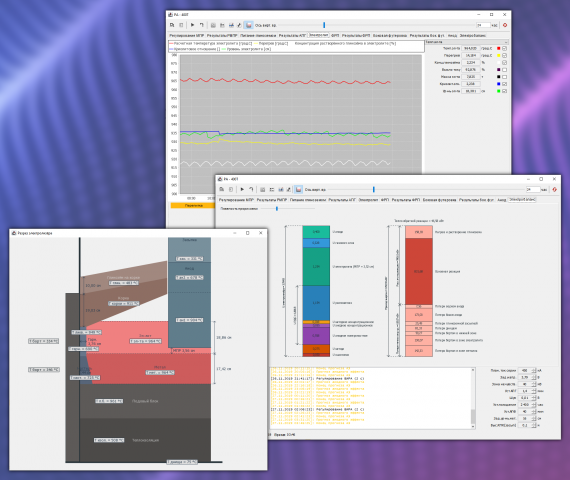The image size is (570, 480).
Task: Click the chart icon in the back window toolbar
Action: pyautogui.click(x=231, y=25)
